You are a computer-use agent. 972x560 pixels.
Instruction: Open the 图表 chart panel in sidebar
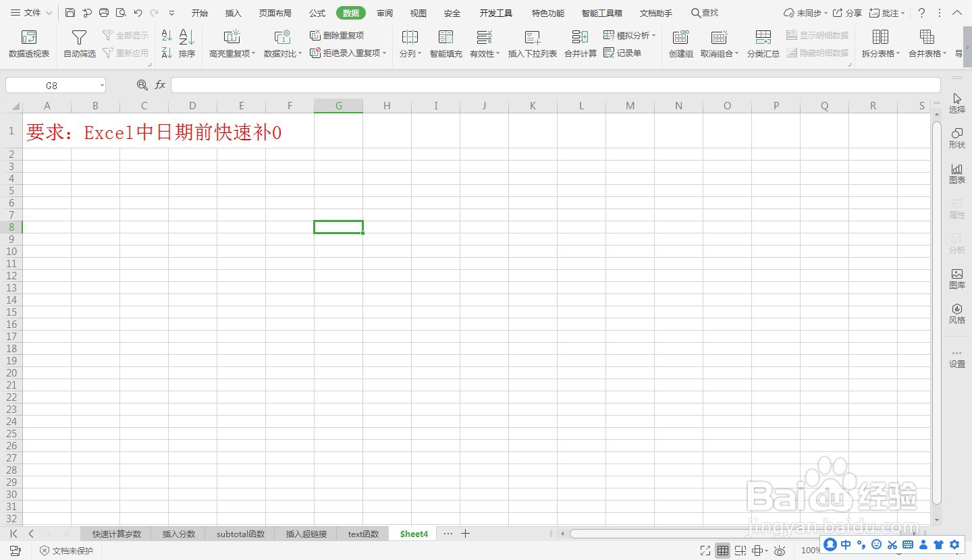coord(957,173)
